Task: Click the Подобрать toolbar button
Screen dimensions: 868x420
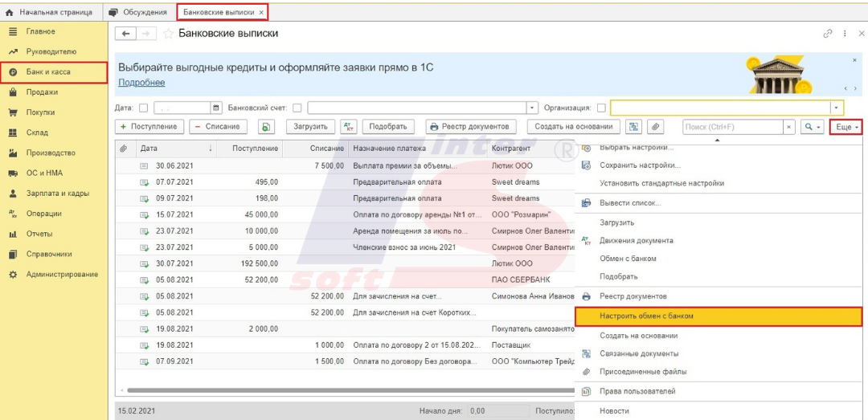Action: 389,127
